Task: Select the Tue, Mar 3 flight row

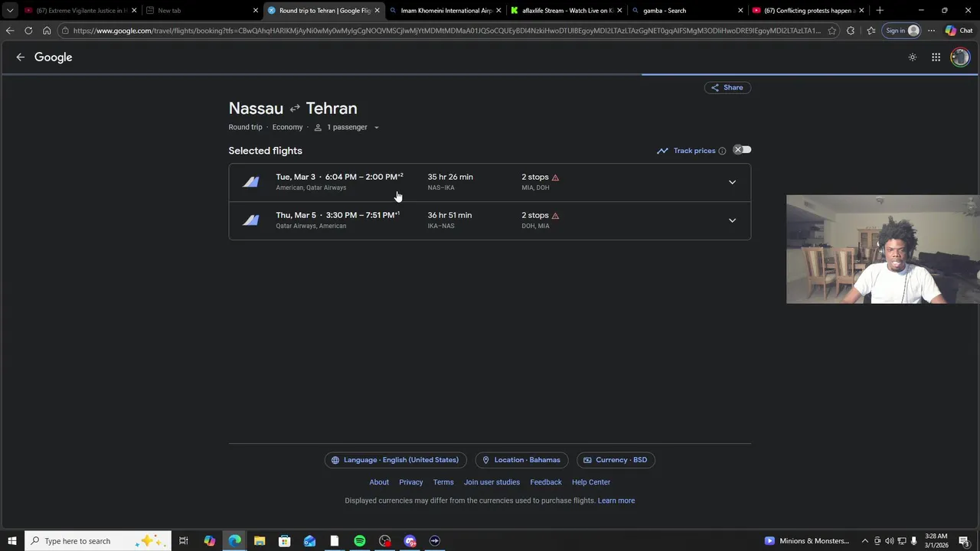Action: coord(489,182)
